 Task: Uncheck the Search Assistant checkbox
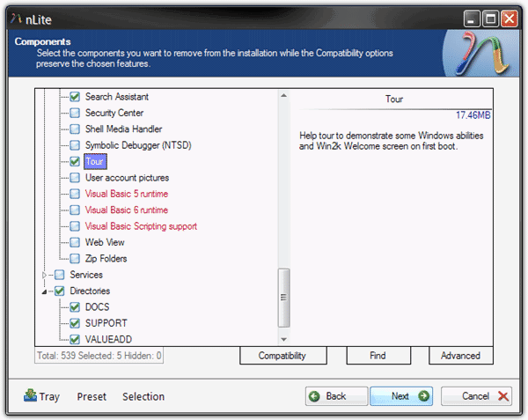point(75,97)
